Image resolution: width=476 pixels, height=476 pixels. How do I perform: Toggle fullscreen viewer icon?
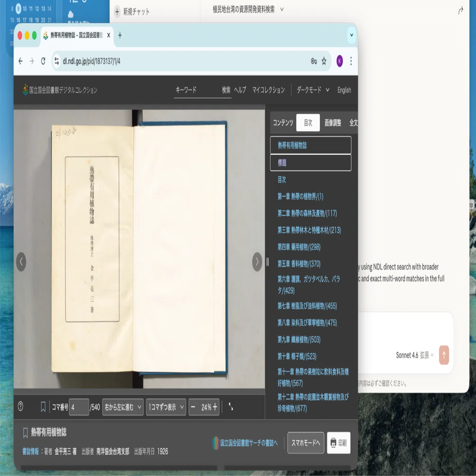(231, 406)
